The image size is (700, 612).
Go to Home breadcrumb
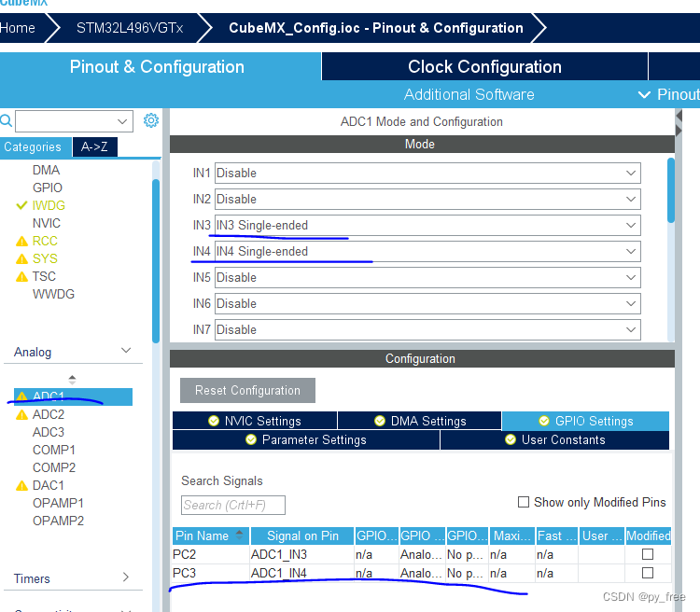18,28
